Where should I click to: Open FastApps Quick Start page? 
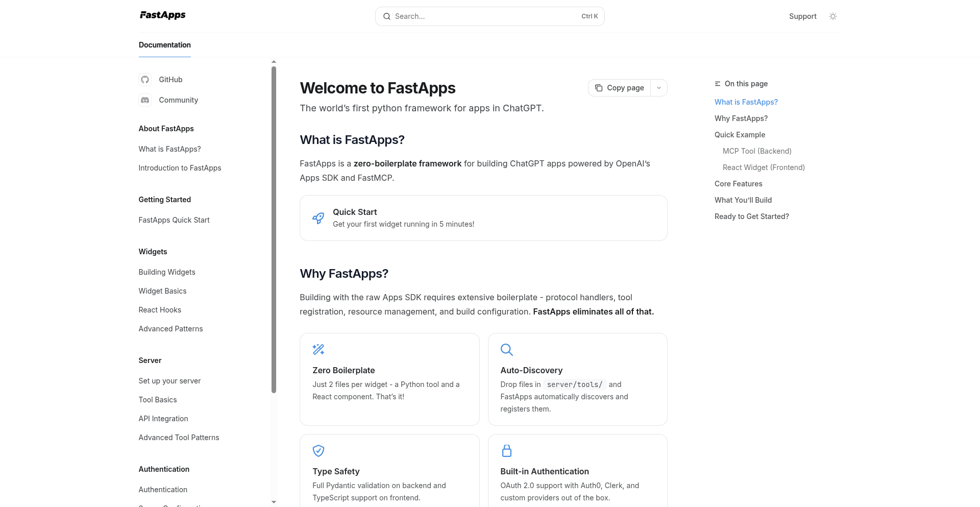coord(174,220)
